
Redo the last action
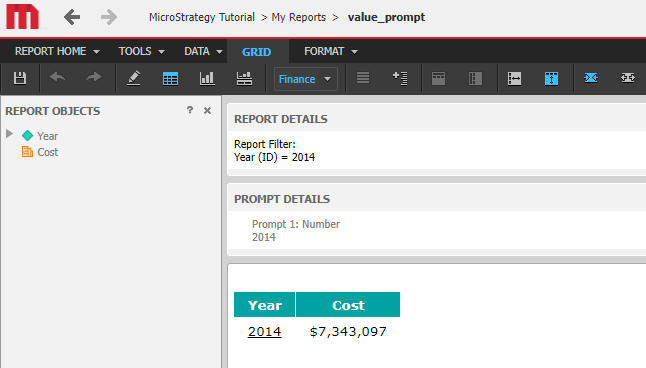[94, 77]
